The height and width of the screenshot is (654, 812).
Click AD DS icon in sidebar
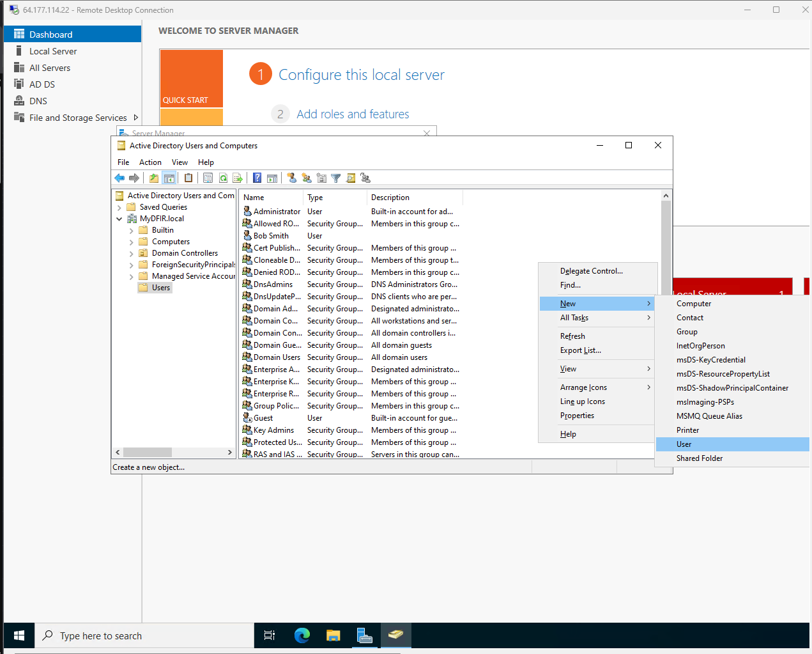pos(19,84)
